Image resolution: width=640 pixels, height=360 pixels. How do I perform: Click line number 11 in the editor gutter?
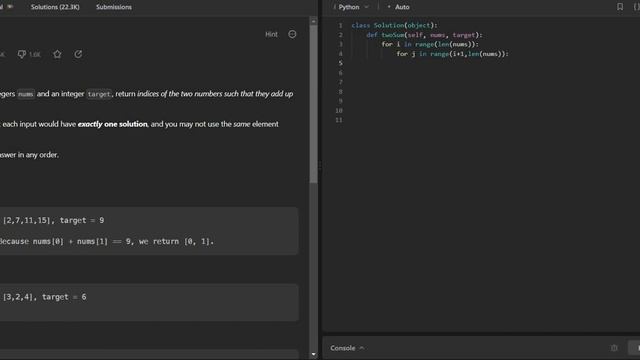pyautogui.click(x=339, y=120)
